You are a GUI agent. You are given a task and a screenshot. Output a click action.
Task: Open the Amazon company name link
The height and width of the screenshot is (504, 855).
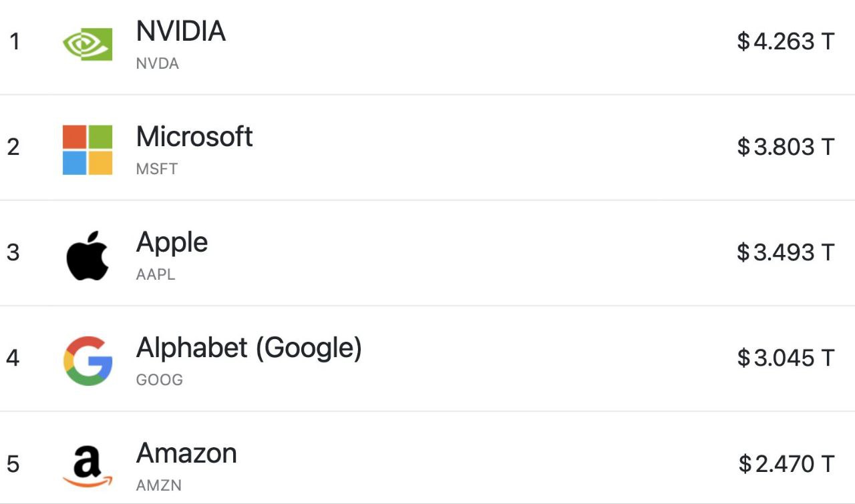pos(186,453)
